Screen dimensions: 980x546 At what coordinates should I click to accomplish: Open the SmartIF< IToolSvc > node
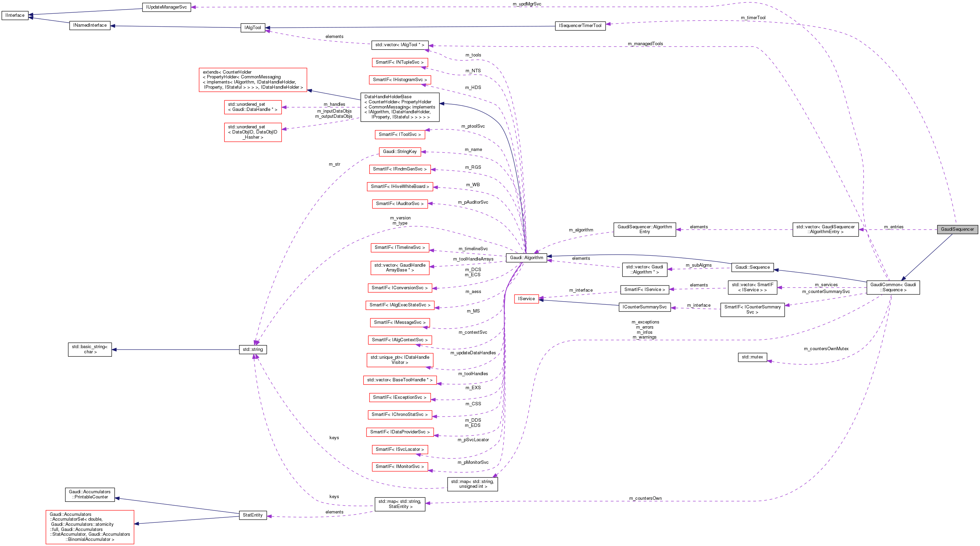pos(400,135)
